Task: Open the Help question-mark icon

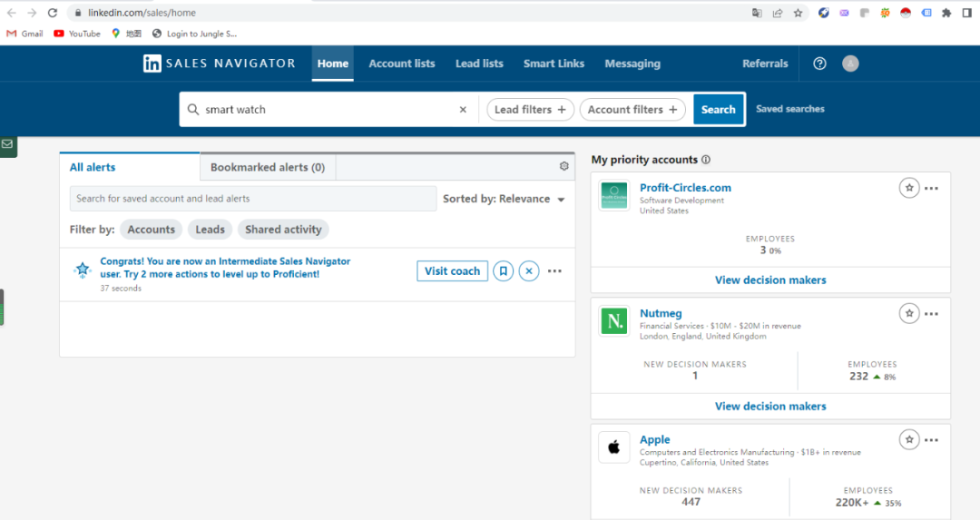Action: click(x=819, y=64)
